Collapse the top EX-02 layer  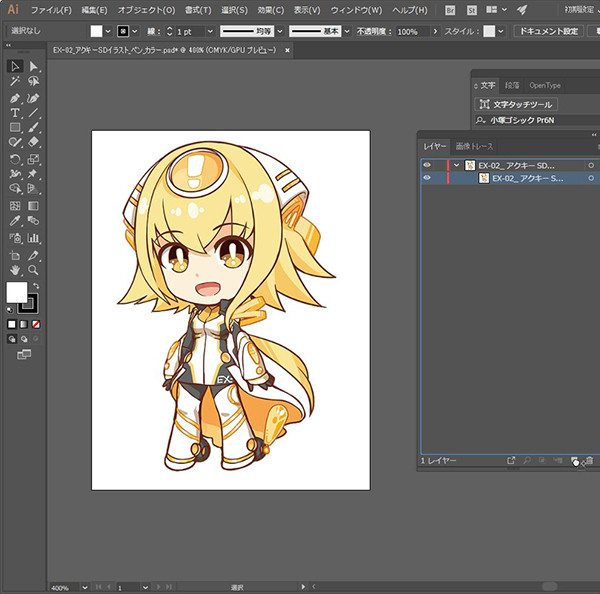(456, 165)
